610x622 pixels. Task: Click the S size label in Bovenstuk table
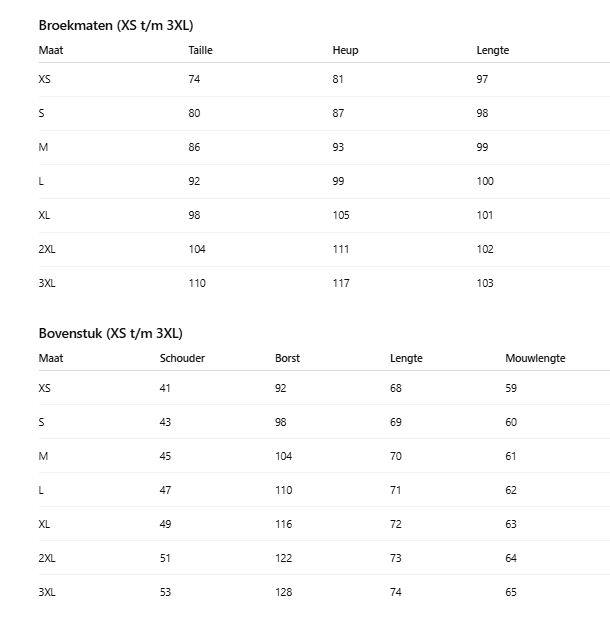(x=41, y=422)
